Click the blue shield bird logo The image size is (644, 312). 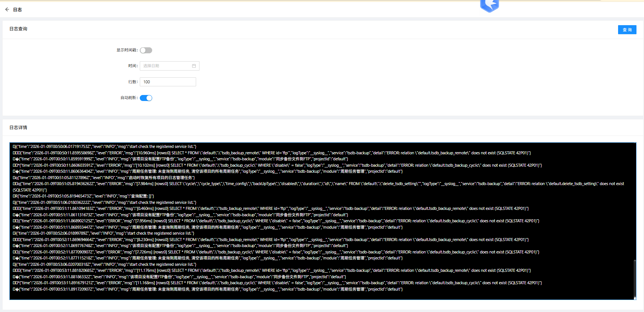pos(489,6)
